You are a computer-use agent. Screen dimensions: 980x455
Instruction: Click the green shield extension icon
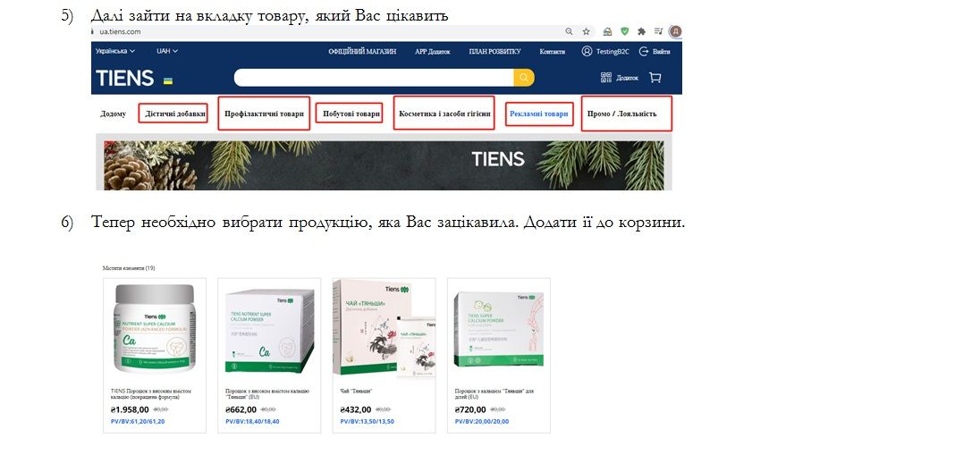coord(624,31)
